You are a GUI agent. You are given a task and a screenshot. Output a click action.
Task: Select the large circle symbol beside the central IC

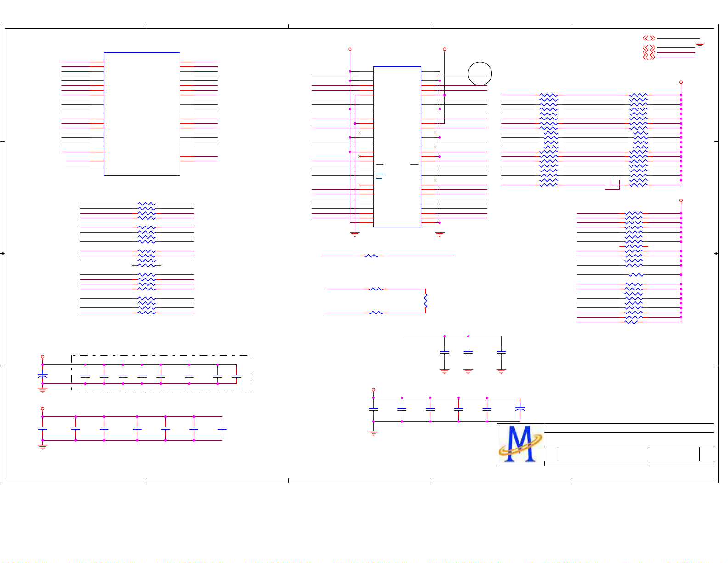[480, 74]
